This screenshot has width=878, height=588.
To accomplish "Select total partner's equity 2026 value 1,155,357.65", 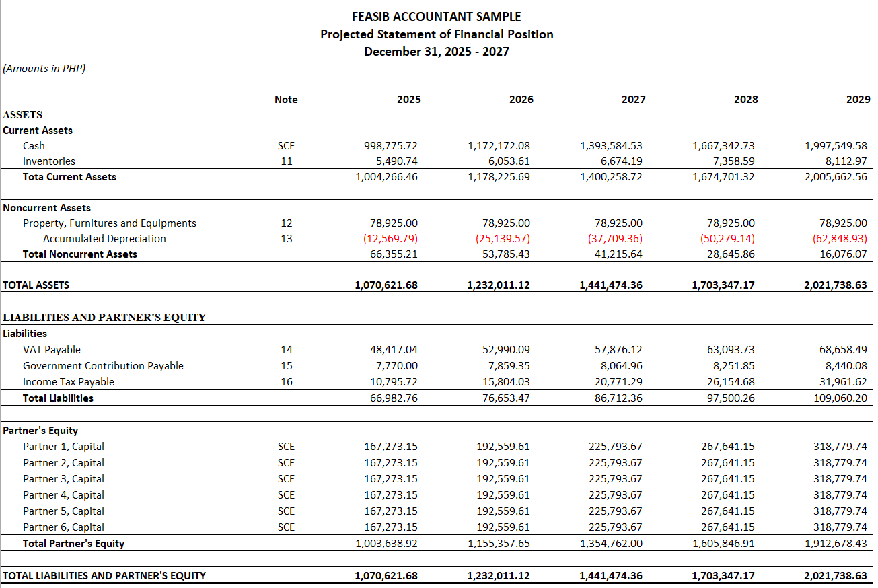I will [x=499, y=543].
